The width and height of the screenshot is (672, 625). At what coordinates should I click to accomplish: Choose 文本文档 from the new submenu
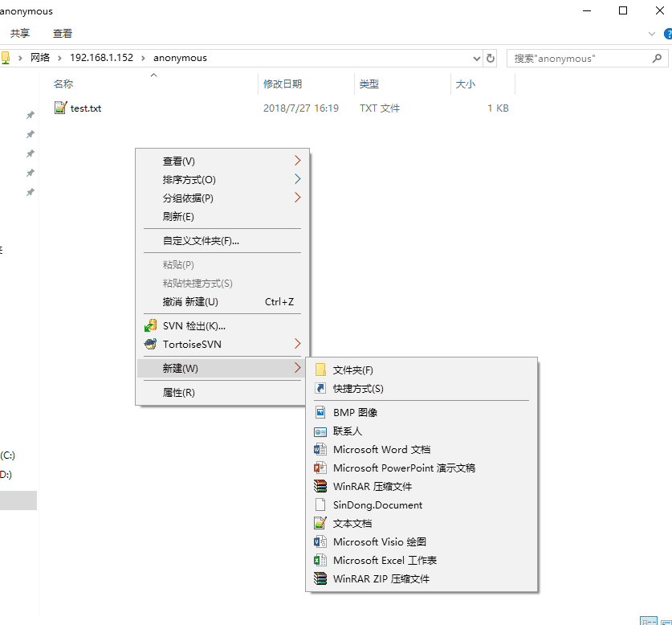click(422, 523)
